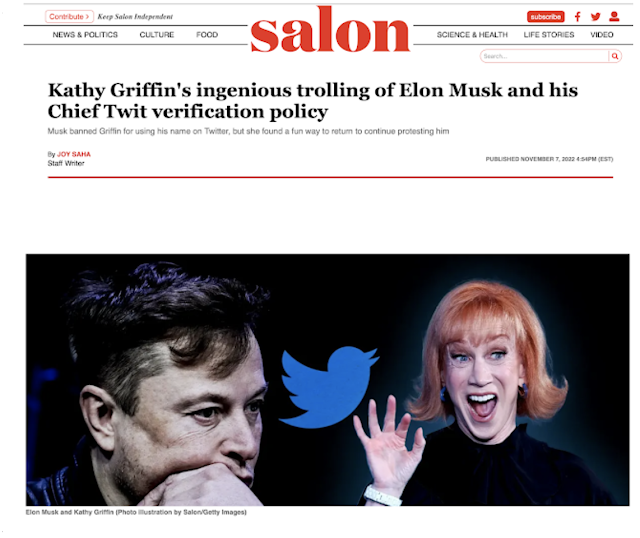Open Salon's Facebook page icon
The image size is (640, 538).
[x=578, y=17]
